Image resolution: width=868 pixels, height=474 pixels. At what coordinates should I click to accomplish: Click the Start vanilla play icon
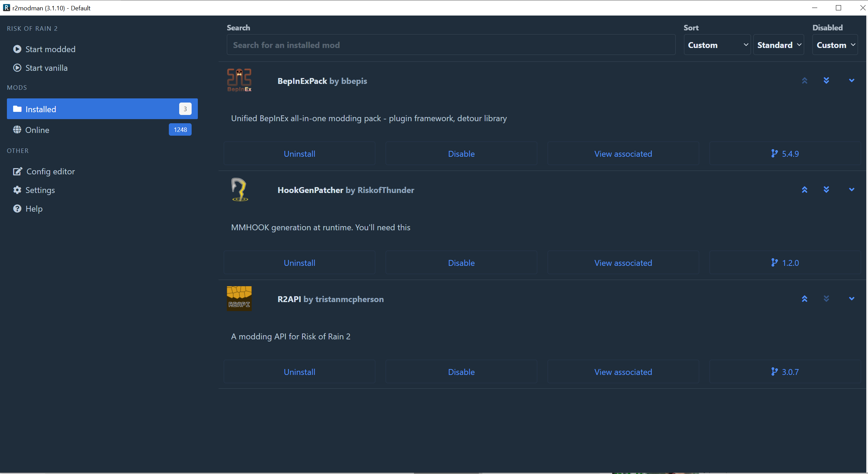17,68
